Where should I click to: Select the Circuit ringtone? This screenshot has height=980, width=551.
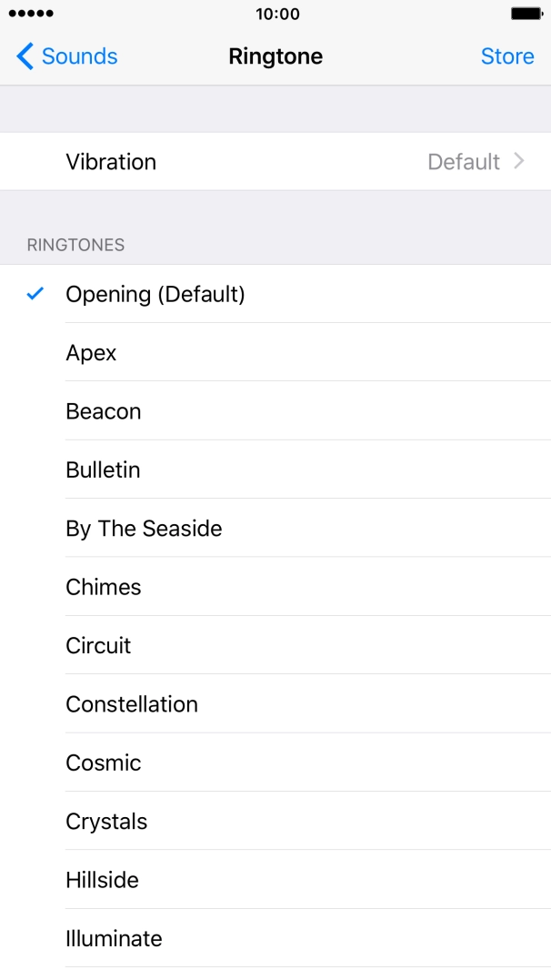(x=98, y=645)
